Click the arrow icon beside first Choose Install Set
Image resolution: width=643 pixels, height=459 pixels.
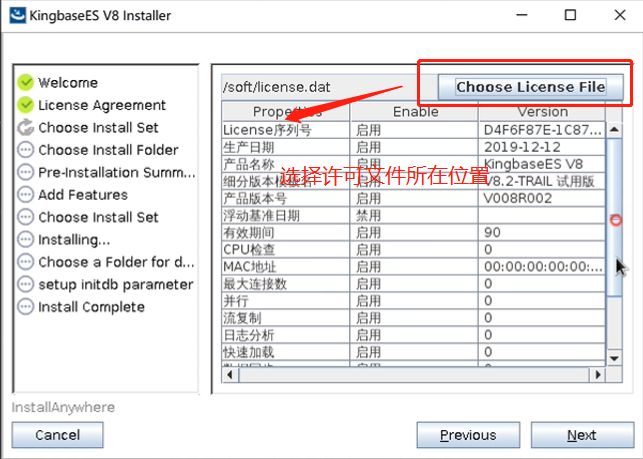25,128
